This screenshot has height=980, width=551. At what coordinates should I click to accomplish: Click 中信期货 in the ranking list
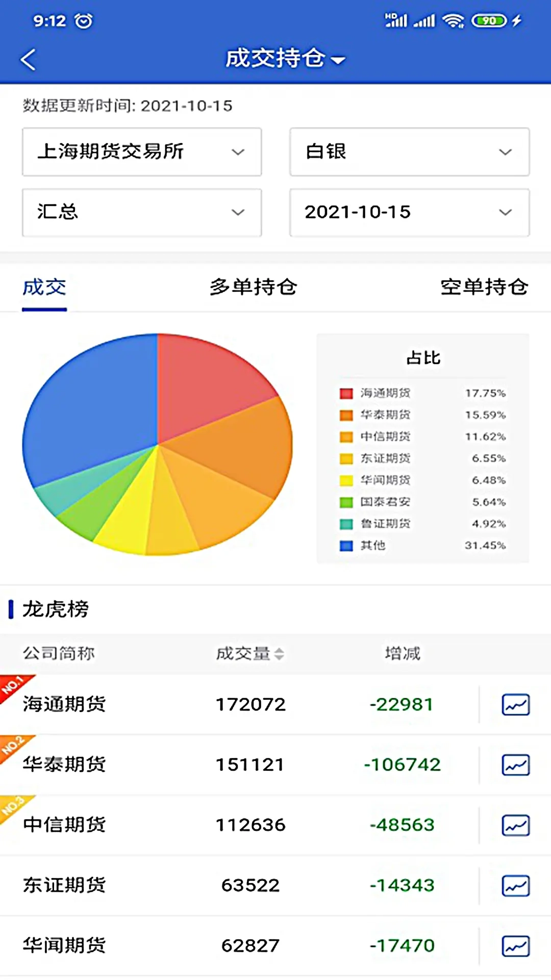point(64,825)
